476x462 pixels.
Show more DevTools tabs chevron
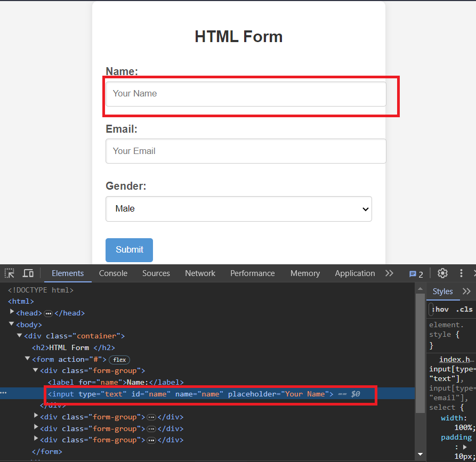tap(389, 273)
